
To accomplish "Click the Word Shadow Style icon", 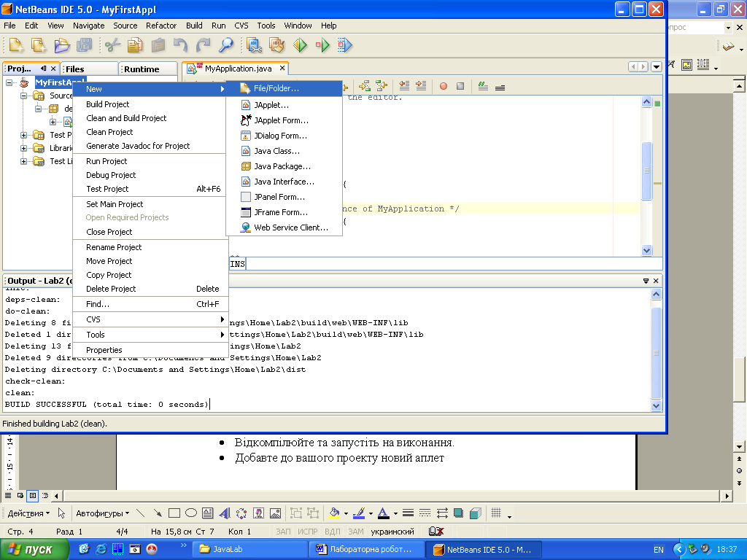I will coord(458,513).
